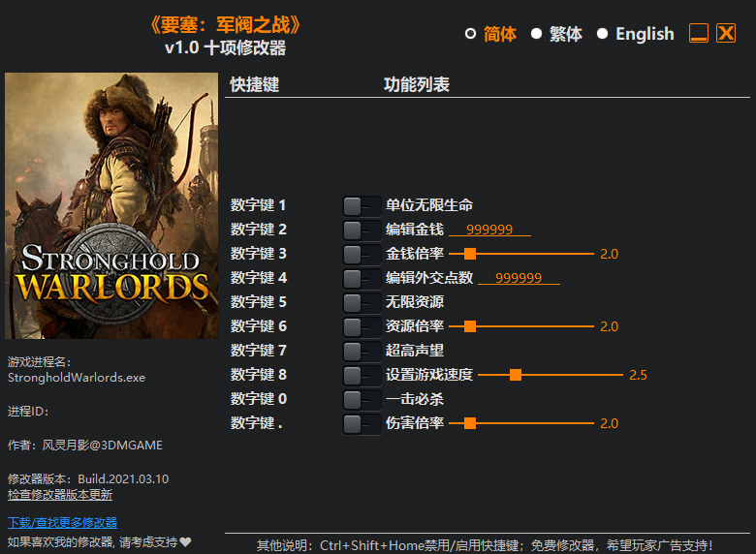This screenshot has width=756, height=554.
Task: Click the heart support icon
Action: [x=186, y=542]
